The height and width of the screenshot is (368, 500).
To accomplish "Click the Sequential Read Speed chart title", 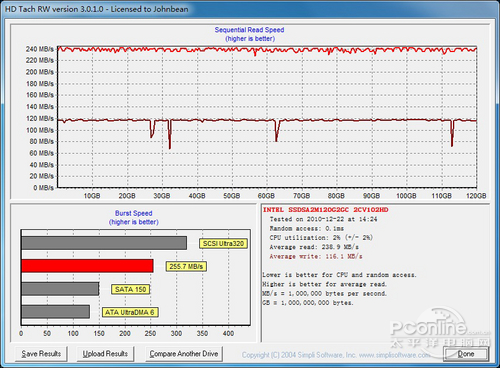I will pos(249,30).
